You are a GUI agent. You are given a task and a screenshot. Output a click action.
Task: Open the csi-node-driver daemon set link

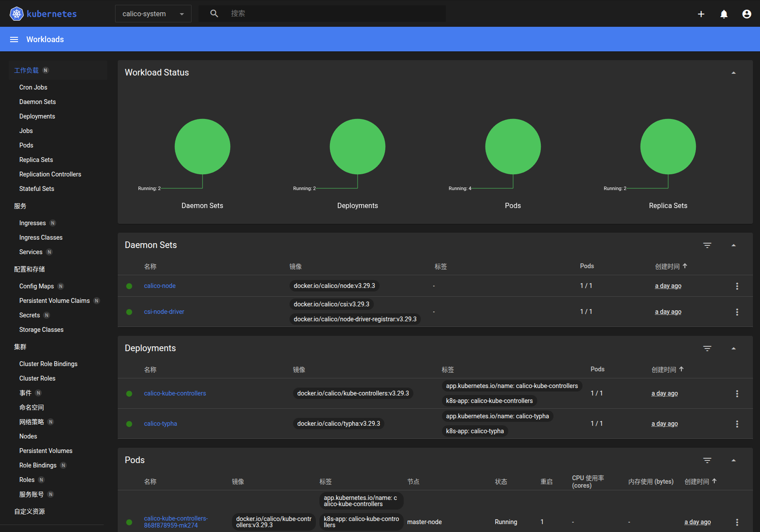pyautogui.click(x=164, y=312)
